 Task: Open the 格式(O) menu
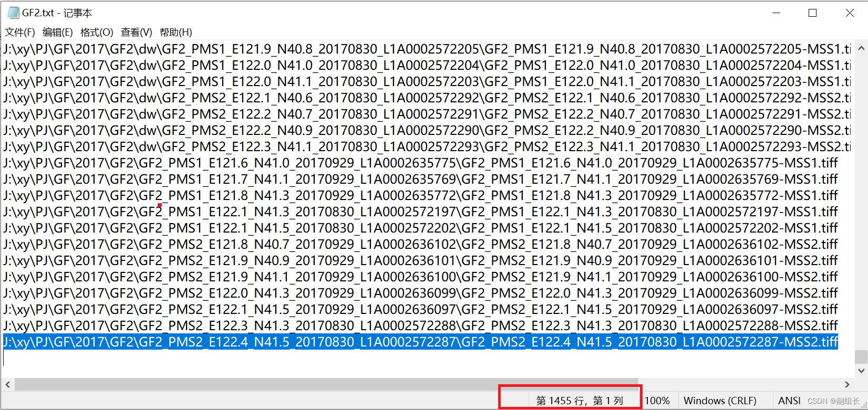point(97,33)
